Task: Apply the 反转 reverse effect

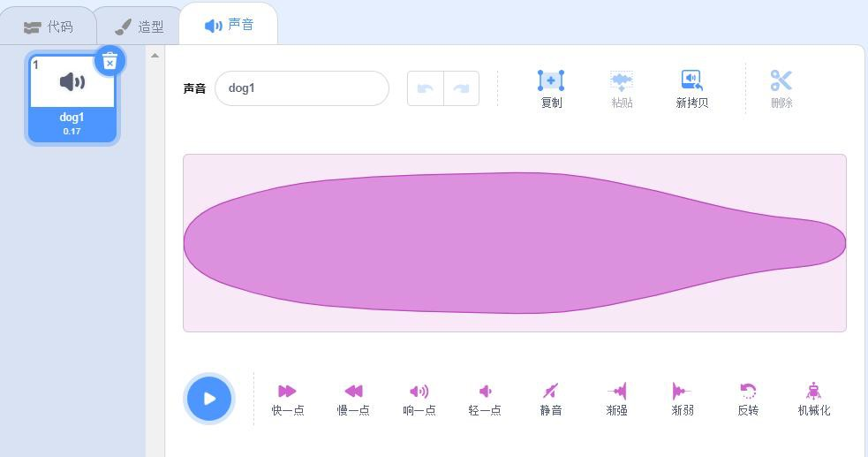Action: click(x=748, y=399)
